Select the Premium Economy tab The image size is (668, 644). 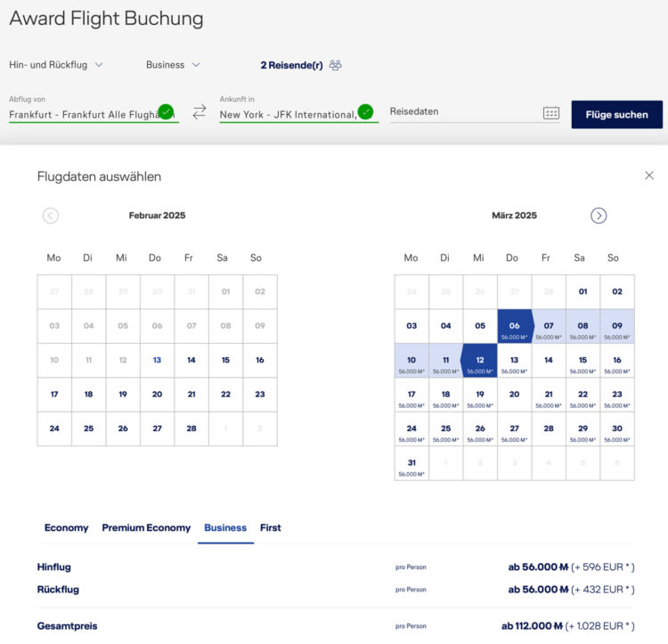point(146,528)
